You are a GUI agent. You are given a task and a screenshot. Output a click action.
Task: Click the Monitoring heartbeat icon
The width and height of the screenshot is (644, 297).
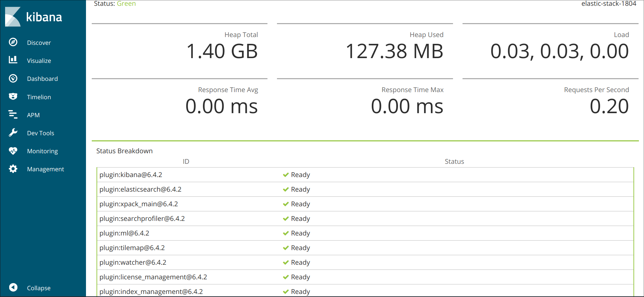pyautogui.click(x=13, y=151)
